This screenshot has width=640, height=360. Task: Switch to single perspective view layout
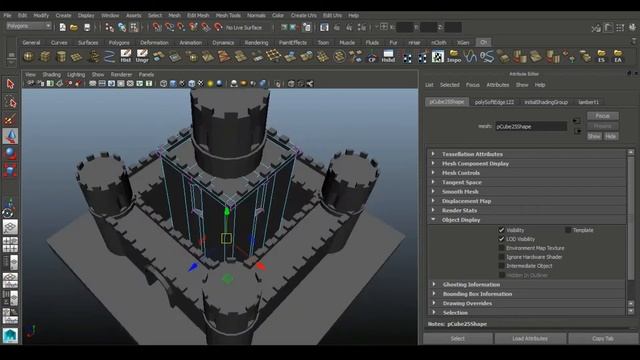coord(10,227)
